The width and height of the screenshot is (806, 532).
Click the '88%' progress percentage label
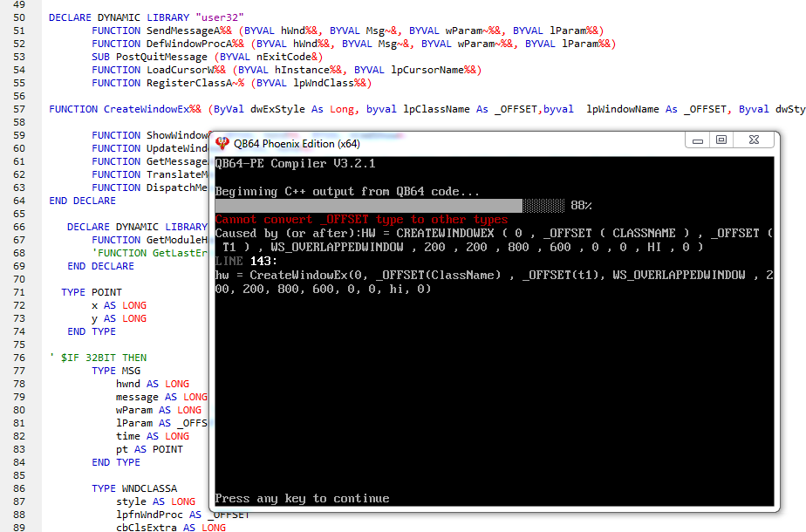point(581,206)
